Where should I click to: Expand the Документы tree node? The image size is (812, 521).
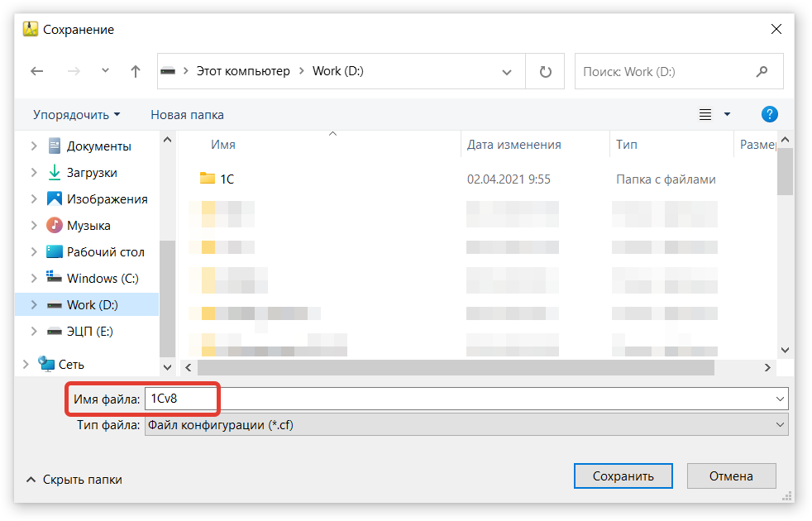pyautogui.click(x=34, y=146)
